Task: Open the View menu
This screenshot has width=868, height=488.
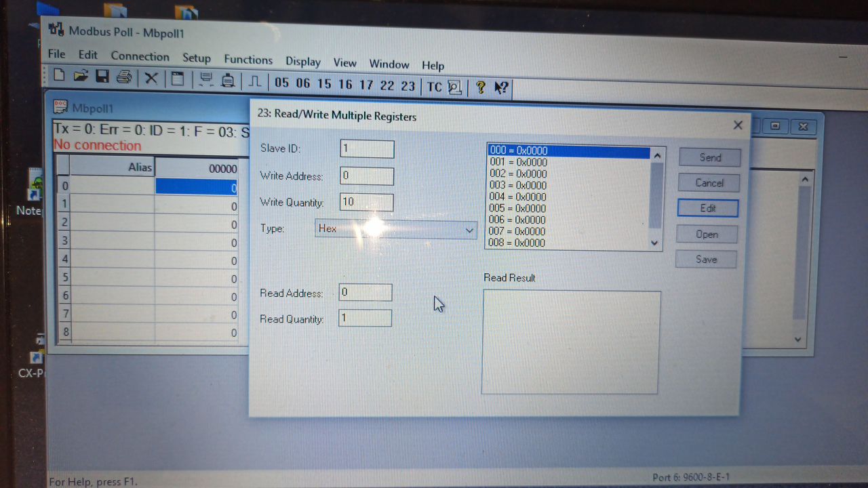Action: coord(344,63)
